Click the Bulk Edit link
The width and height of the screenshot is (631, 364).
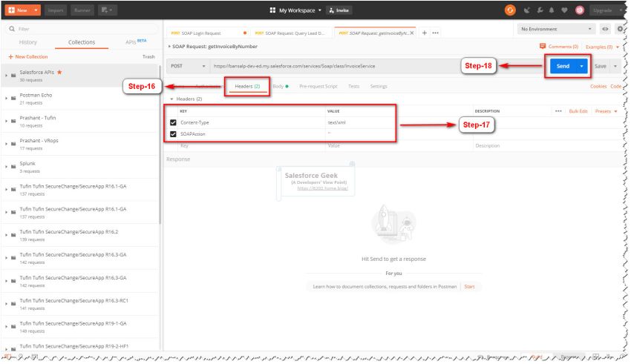pyautogui.click(x=578, y=111)
